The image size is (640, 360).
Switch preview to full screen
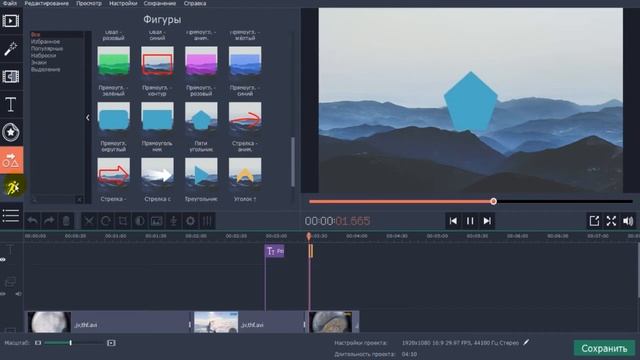pyautogui.click(x=611, y=221)
